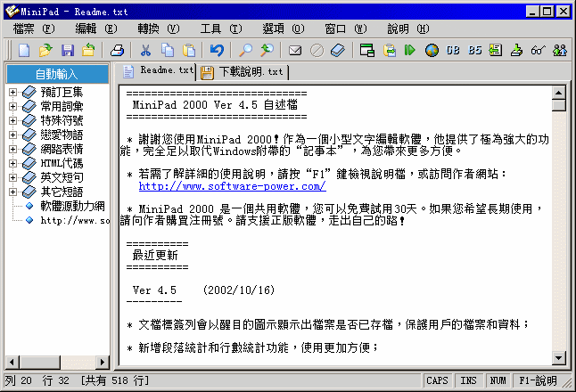Click the magnifier with green arrow icon
This screenshot has height=392, width=576.
coord(267,50)
